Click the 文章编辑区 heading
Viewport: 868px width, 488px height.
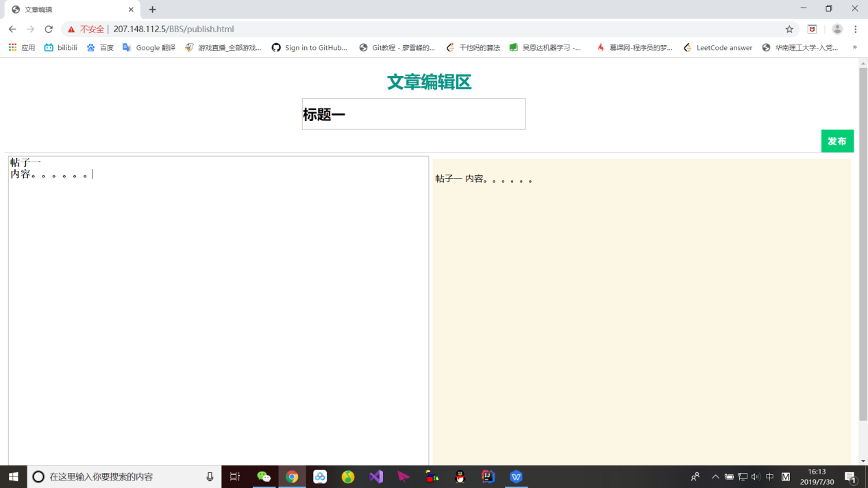pos(429,82)
